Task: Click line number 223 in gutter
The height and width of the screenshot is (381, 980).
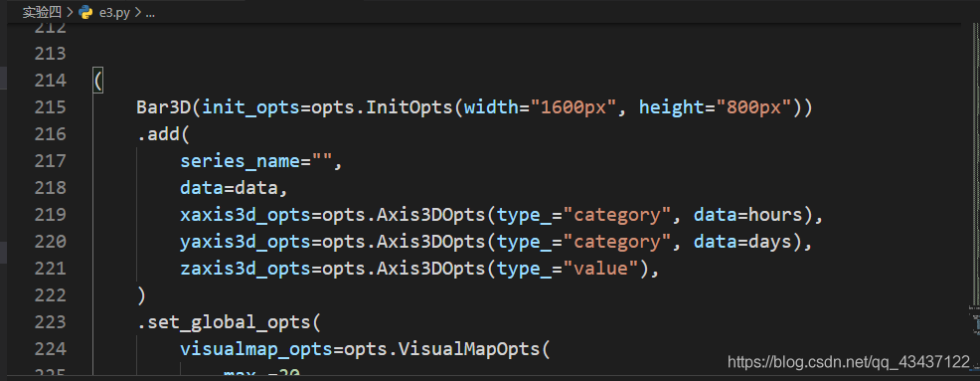Action: (x=50, y=322)
